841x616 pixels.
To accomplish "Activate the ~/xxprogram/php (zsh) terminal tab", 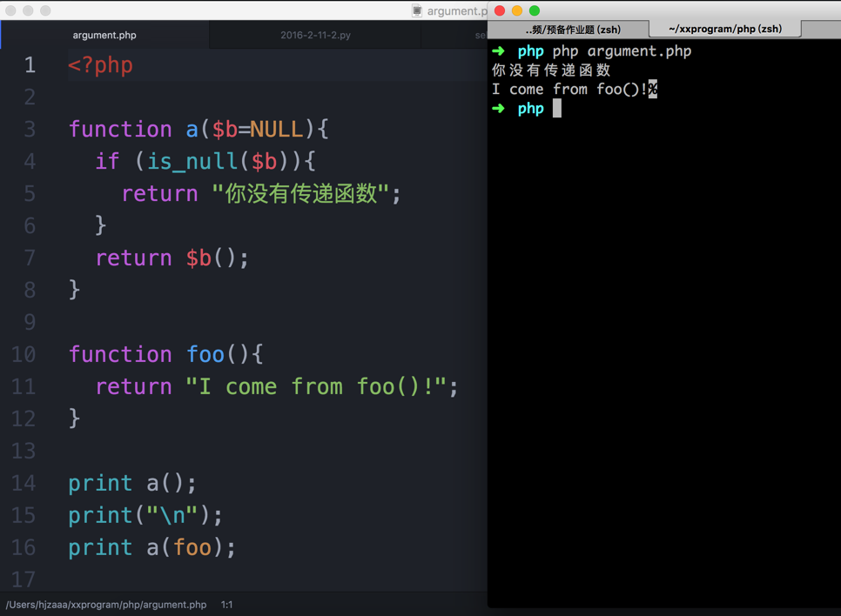I will point(724,29).
